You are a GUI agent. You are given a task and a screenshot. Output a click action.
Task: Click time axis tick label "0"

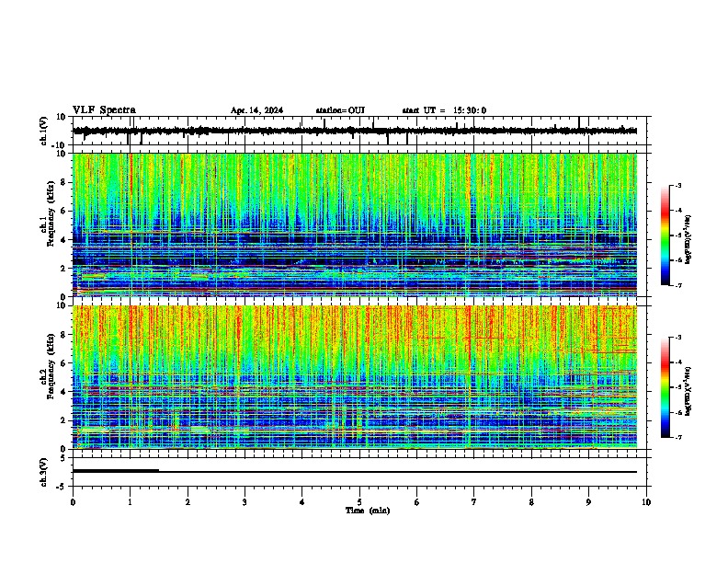[73, 502]
